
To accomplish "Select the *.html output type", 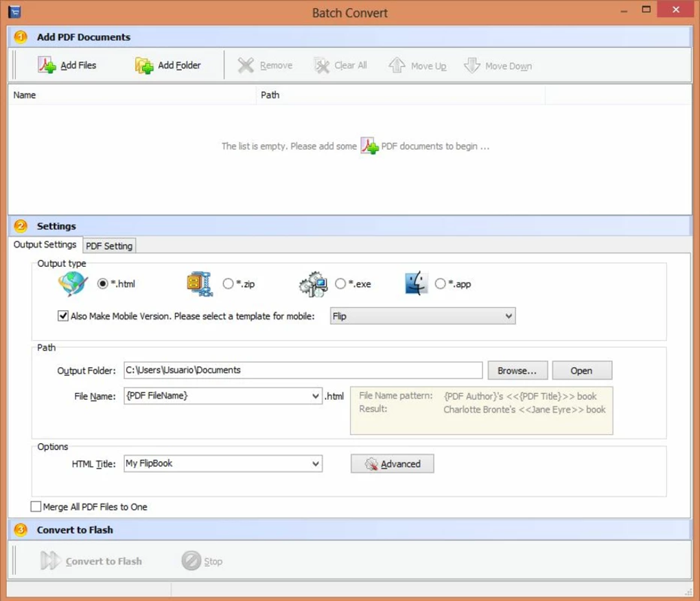I will click(x=103, y=283).
